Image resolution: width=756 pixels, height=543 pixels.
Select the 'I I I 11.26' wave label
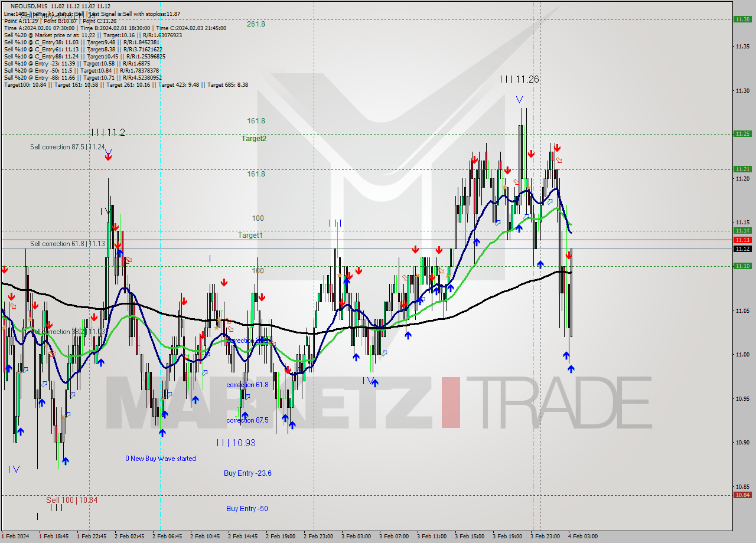(519, 79)
